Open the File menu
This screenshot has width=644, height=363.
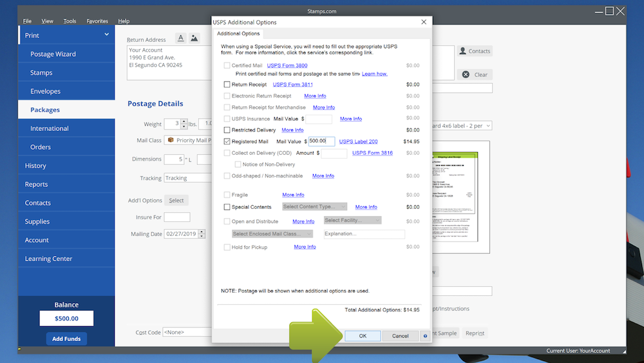(x=27, y=21)
